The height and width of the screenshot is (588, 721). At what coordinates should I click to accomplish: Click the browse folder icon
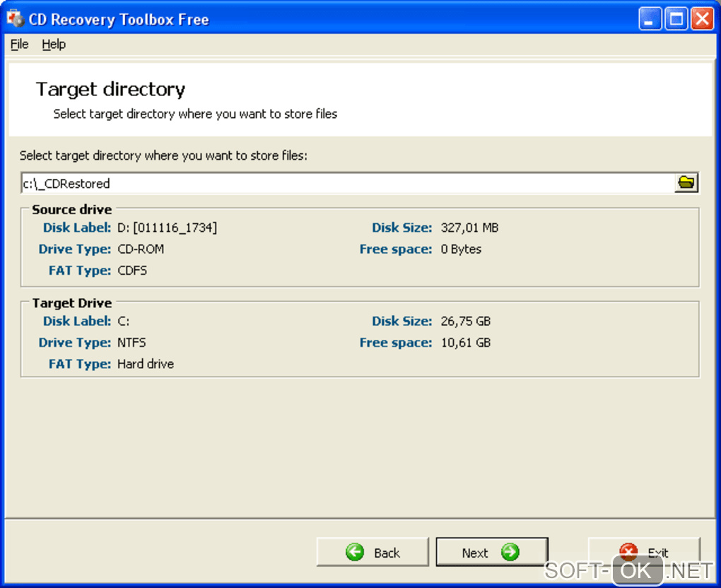pyautogui.click(x=686, y=183)
